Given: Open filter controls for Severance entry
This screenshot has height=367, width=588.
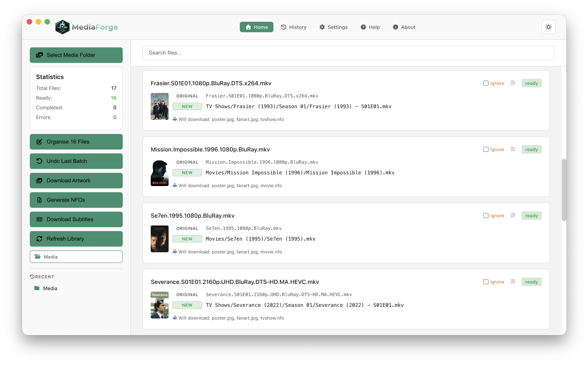Looking at the screenshot, I should click(513, 282).
